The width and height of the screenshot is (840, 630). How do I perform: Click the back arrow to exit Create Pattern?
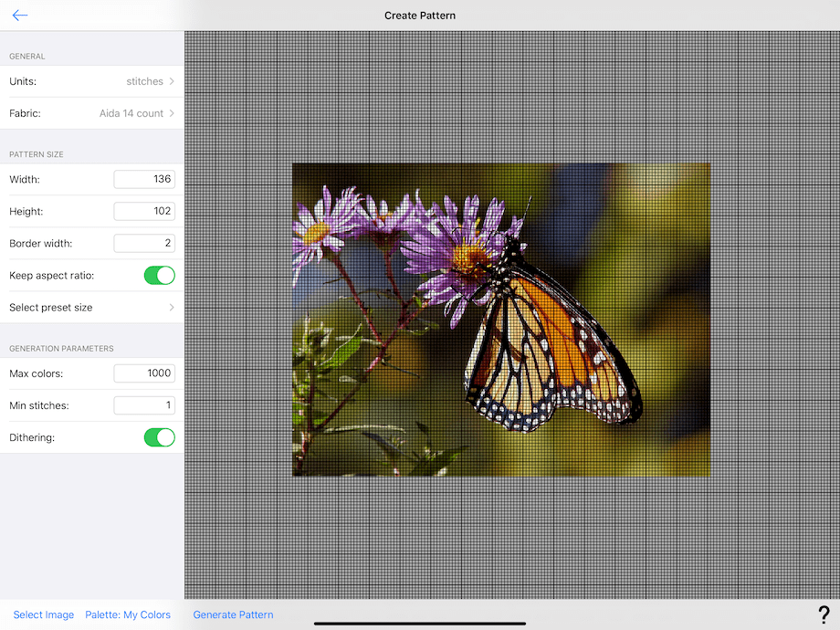[20, 15]
